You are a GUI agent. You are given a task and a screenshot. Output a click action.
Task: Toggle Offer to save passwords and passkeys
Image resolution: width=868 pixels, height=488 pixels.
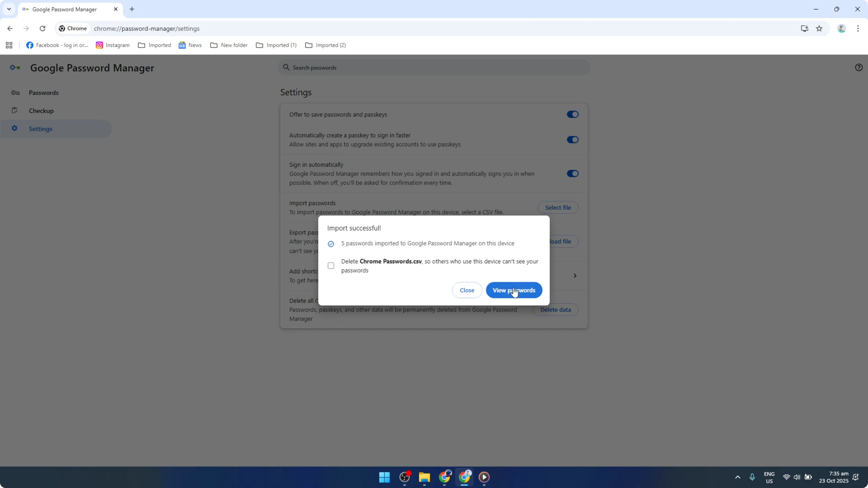click(x=572, y=115)
